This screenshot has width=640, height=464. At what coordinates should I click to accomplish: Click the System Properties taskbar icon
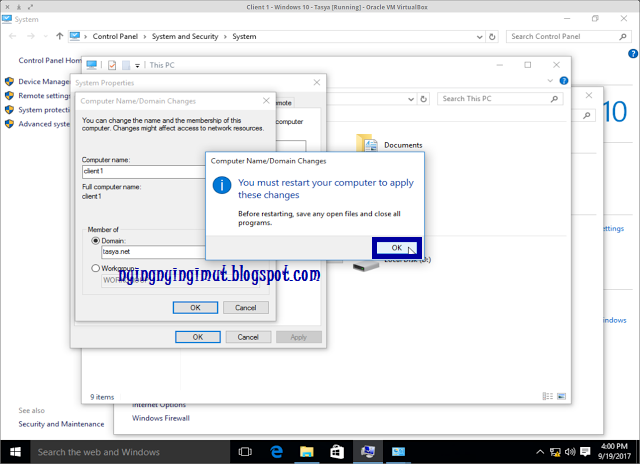coord(368,452)
